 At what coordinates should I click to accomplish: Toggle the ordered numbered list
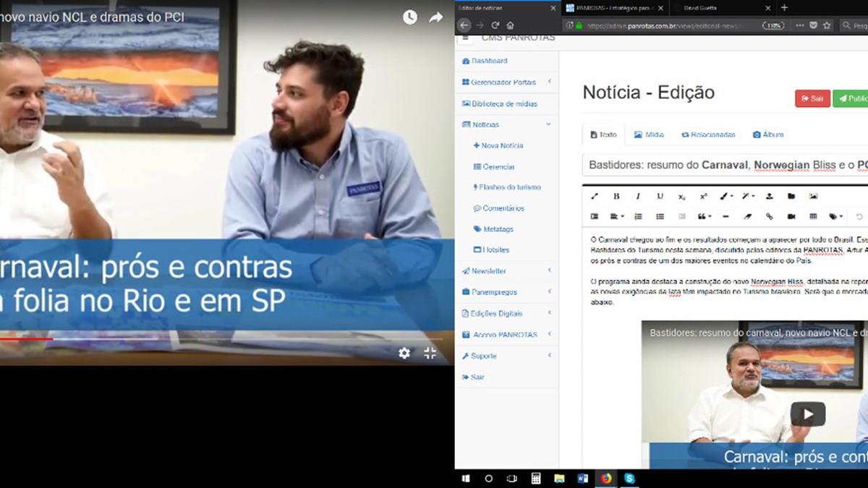[x=638, y=216]
